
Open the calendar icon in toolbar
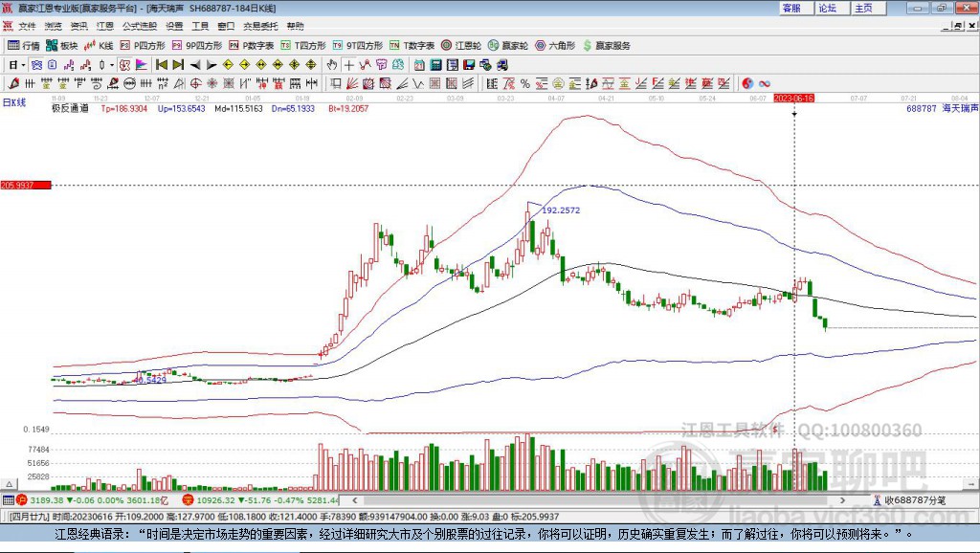pos(419,65)
